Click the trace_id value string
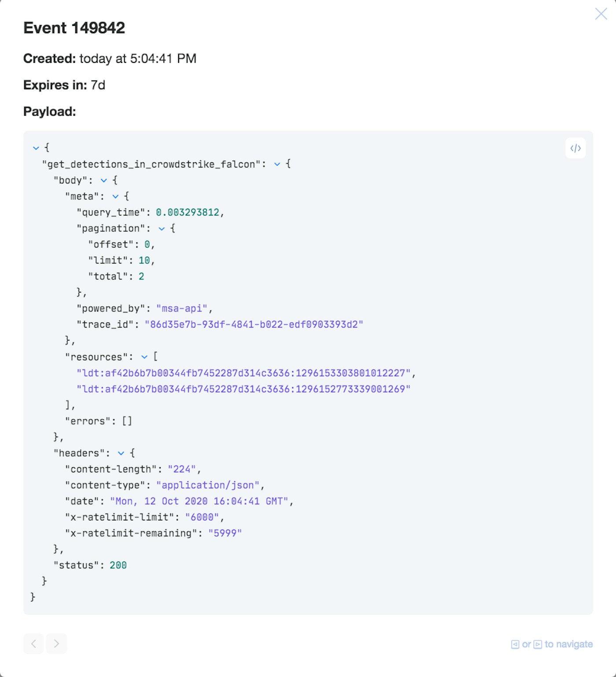This screenshot has width=616, height=677. click(x=254, y=325)
